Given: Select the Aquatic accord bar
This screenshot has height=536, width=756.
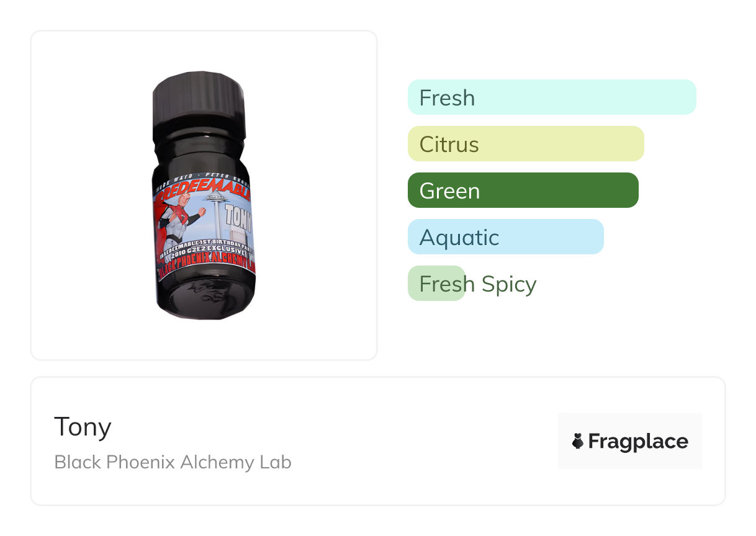Looking at the screenshot, I should tap(506, 237).
